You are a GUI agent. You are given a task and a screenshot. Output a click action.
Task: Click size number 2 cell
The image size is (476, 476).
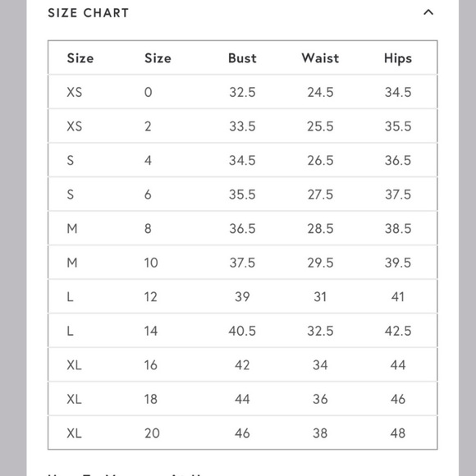point(148,126)
